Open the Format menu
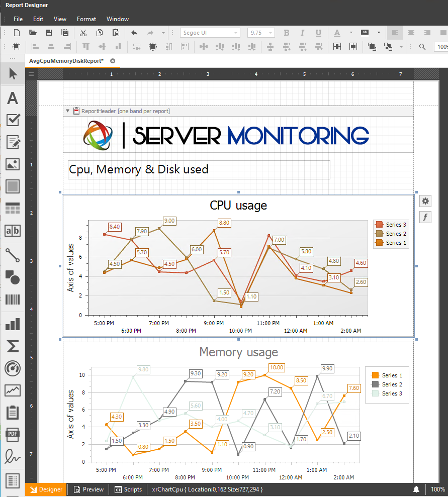Viewport: 448px width, 497px height. click(x=86, y=19)
